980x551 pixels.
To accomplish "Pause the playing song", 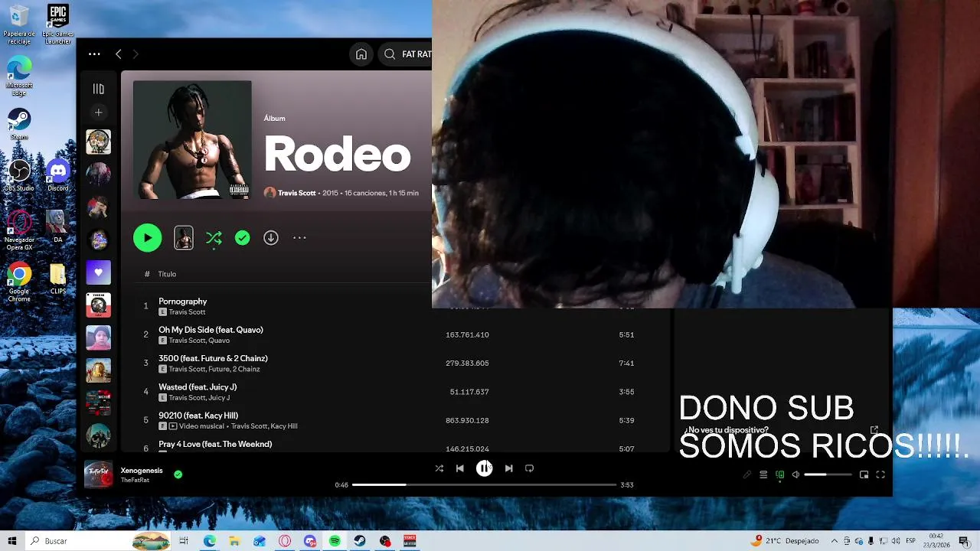I will (x=485, y=468).
